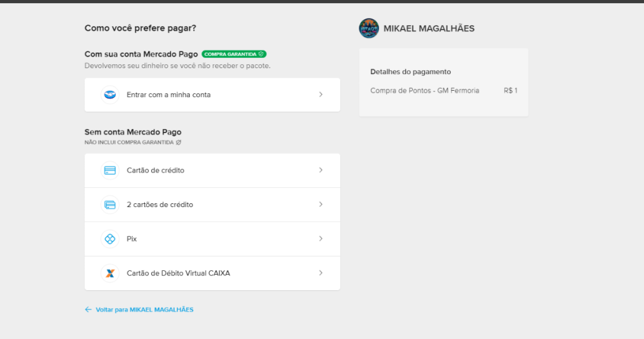Screen dimensions: 644x339
Task: Expand chevron on 'Cartão de Débito Virtual CAIXA'
Action: 321,273
